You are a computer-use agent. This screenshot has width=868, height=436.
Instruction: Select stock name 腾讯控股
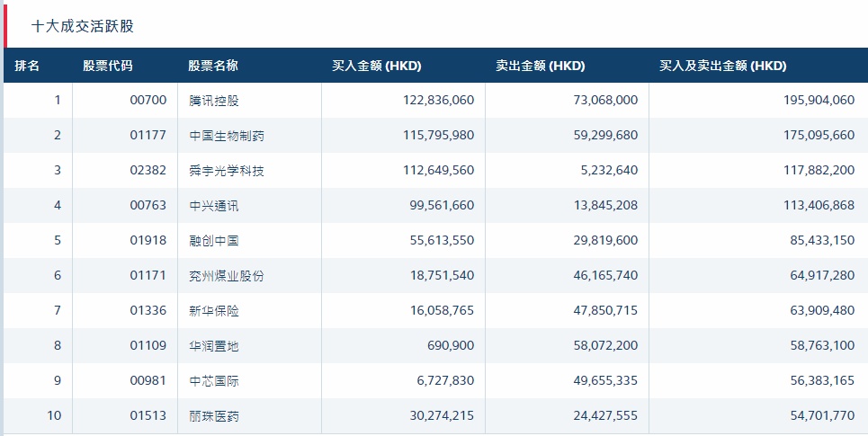[214, 100]
